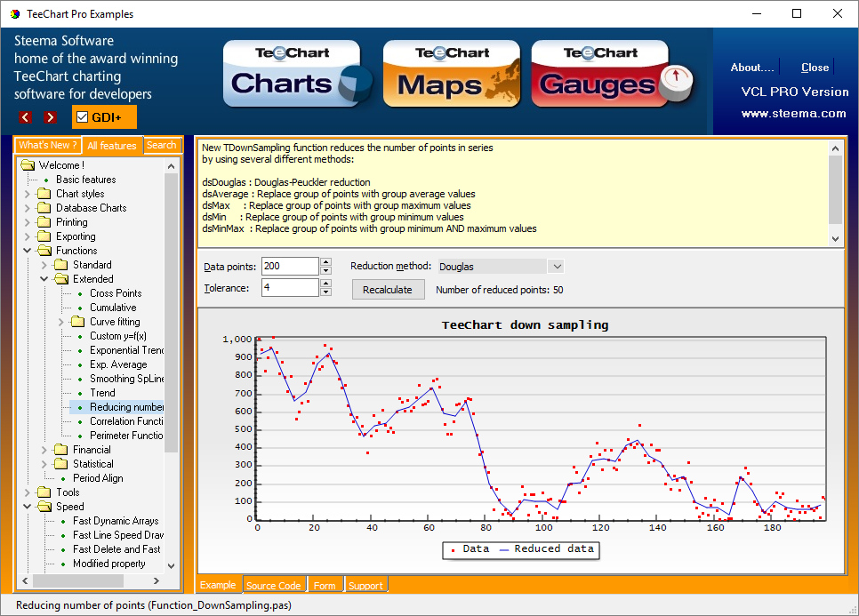Viewport: 859px width, 616px height.
Task: Expand the Database Charts tree node
Action: coord(27,208)
